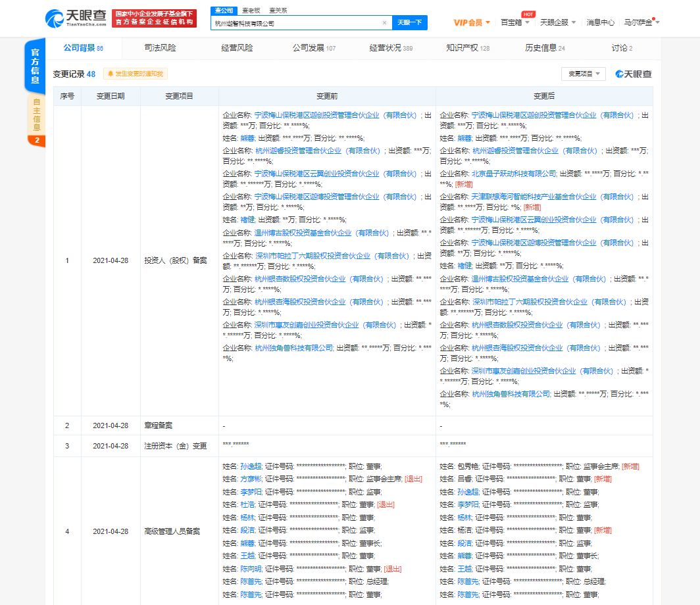
Task: Open 熊蓉 董事长 link in 变更前 column
Action: point(247,543)
